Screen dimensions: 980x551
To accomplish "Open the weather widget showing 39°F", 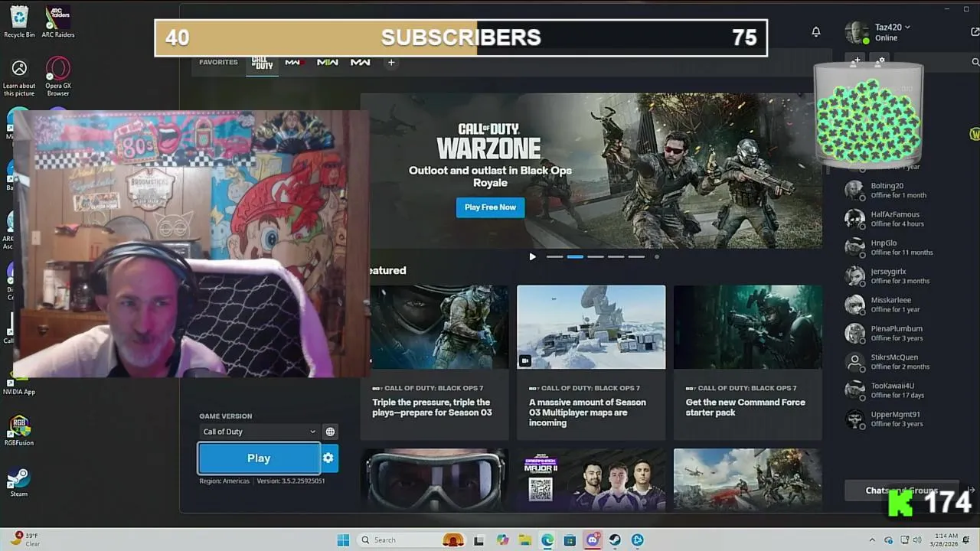I will click(x=25, y=540).
